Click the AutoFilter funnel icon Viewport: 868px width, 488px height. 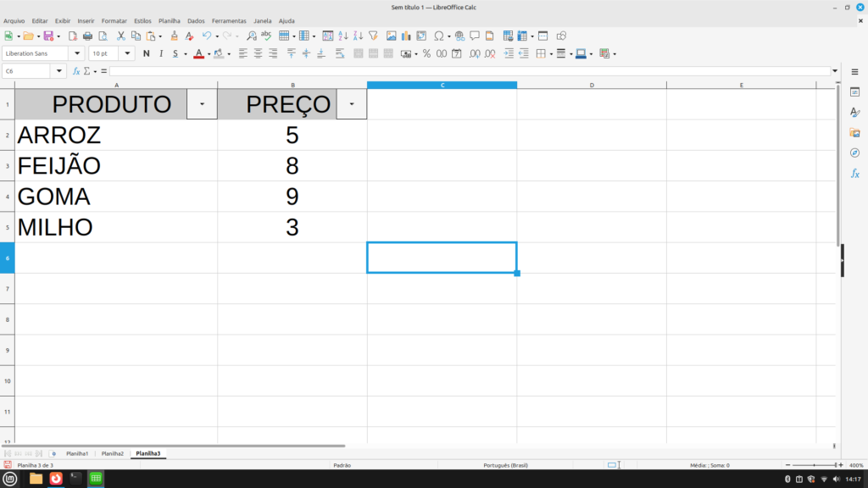[x=373, y=36]
